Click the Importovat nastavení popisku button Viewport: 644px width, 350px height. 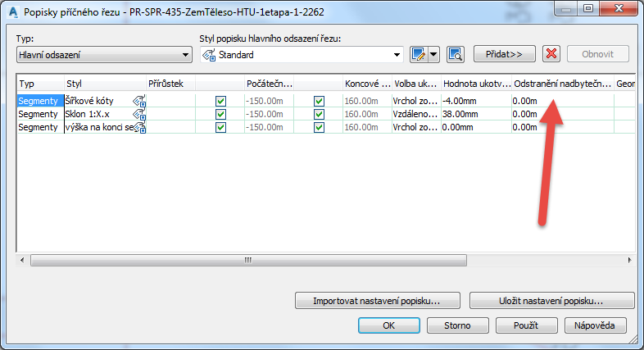[377, 300]
